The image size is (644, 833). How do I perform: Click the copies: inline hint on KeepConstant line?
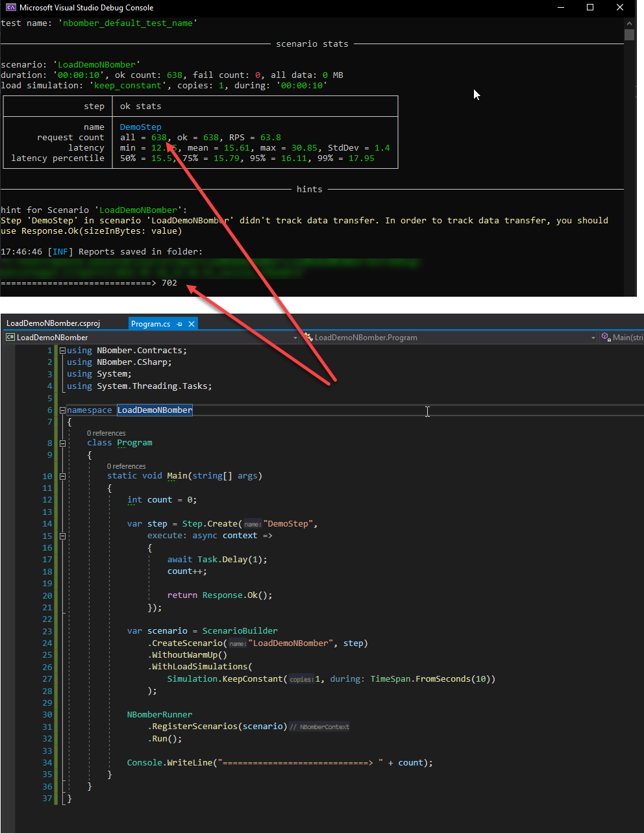(301, 679)
